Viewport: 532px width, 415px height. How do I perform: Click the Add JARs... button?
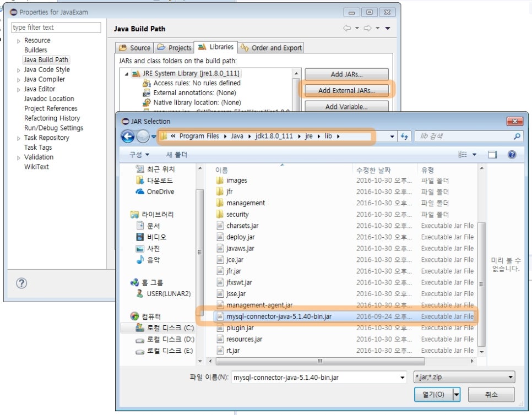coord(347,74)
